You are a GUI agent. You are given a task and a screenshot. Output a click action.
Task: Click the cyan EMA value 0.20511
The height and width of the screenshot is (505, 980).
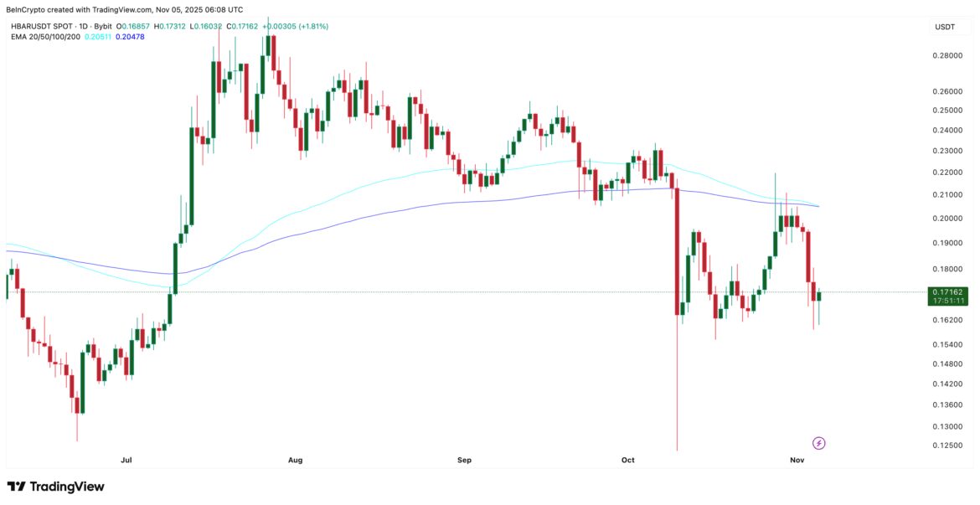click(100, 37)
